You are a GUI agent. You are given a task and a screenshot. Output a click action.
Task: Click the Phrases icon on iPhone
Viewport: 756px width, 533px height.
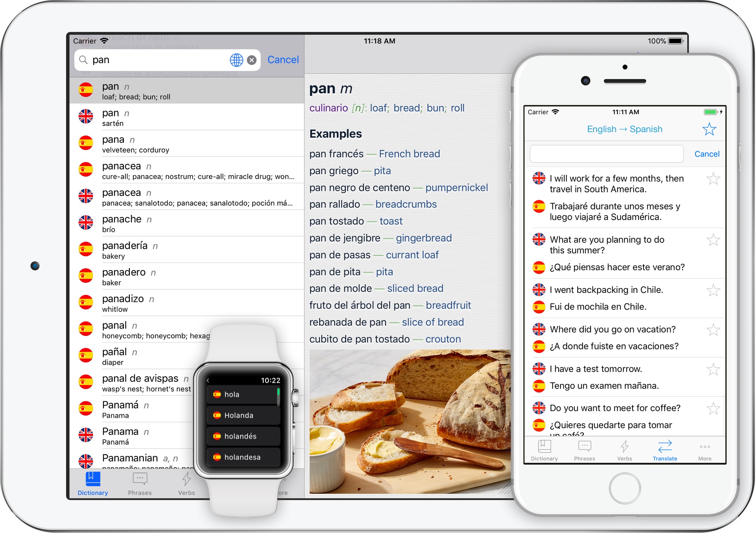tap(585, 453)
